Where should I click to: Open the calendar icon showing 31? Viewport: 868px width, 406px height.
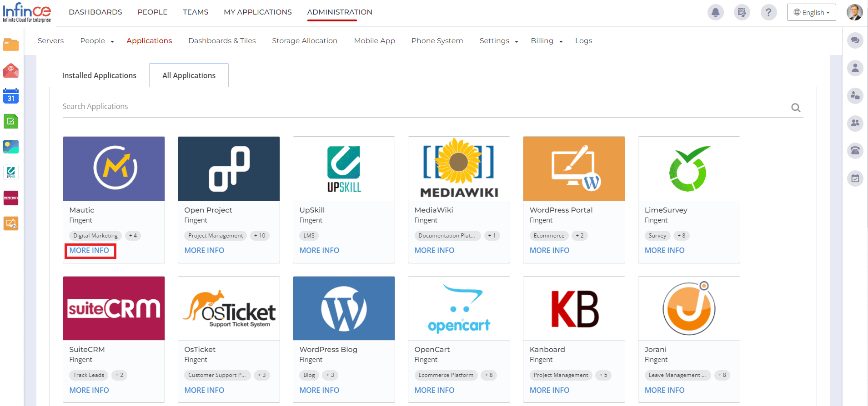click(11, 96)
